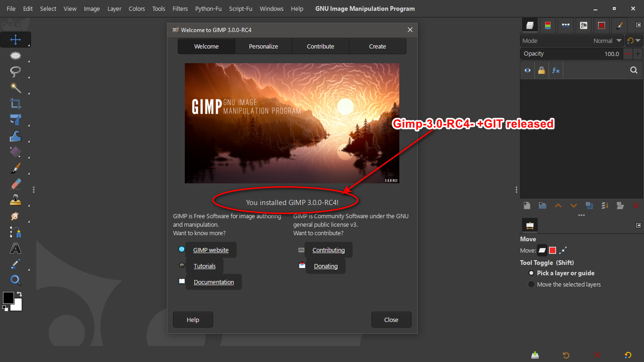Select the Paintbrush tool in the toolbox
The height and width of the screenshot is (362, 644).
pyautogui.click(x=16, y=168)
